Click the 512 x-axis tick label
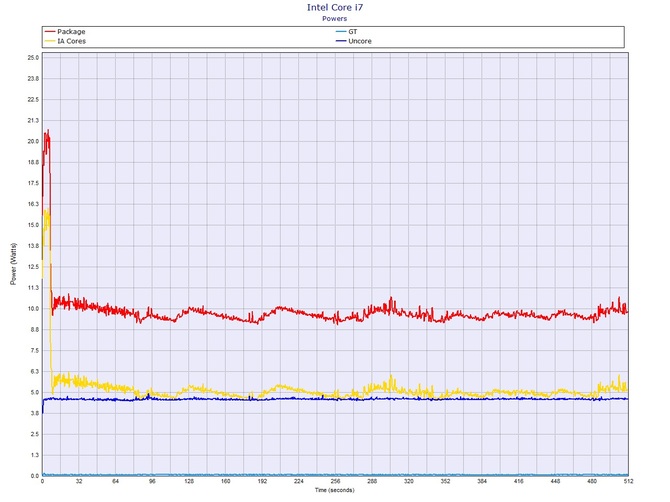 pyautogui.click(x=628, y=481)
